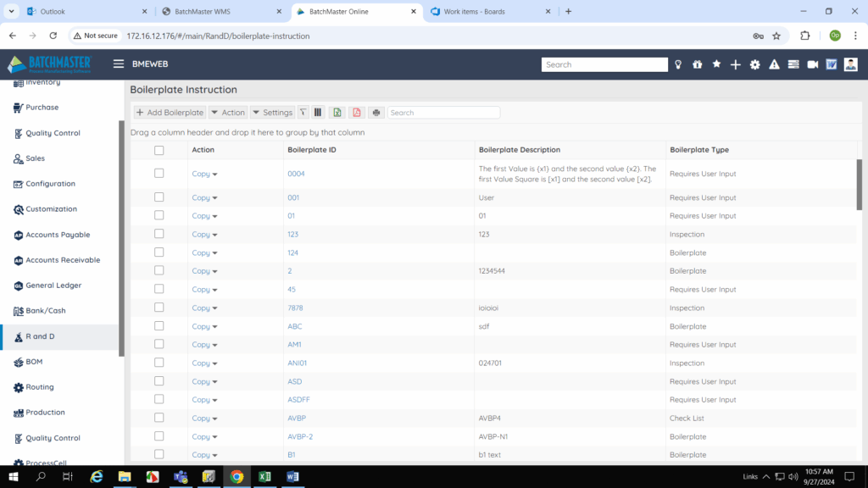
Task: Click the video camera icon in header
Action: [x=812, y=64]
